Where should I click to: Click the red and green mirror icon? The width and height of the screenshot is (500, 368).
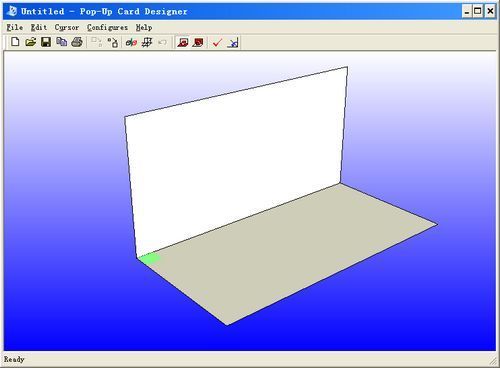pos(131,42)
